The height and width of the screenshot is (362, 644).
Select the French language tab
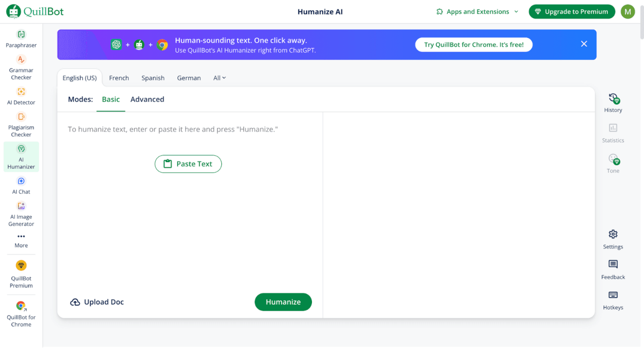point(119,78)
